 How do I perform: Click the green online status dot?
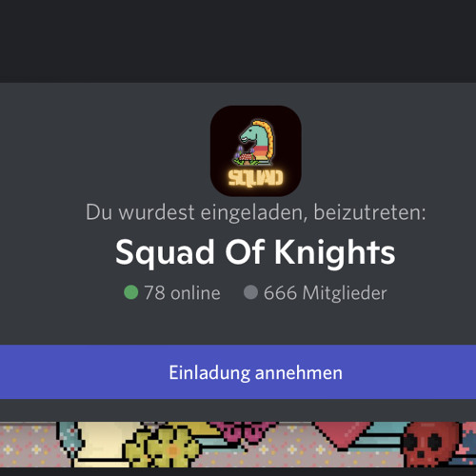point(131,292)
